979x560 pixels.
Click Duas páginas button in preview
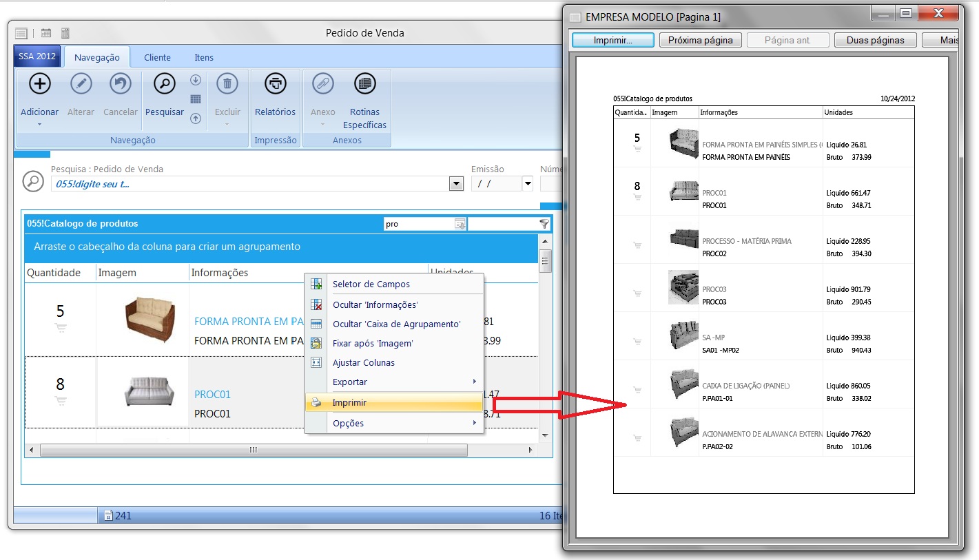coord(875,40)
